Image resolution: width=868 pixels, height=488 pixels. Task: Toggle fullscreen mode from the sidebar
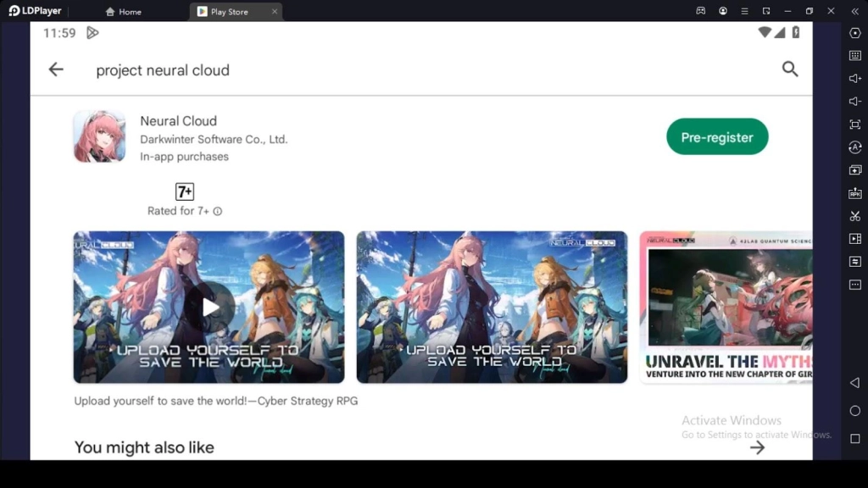click(x=854, y=124)
